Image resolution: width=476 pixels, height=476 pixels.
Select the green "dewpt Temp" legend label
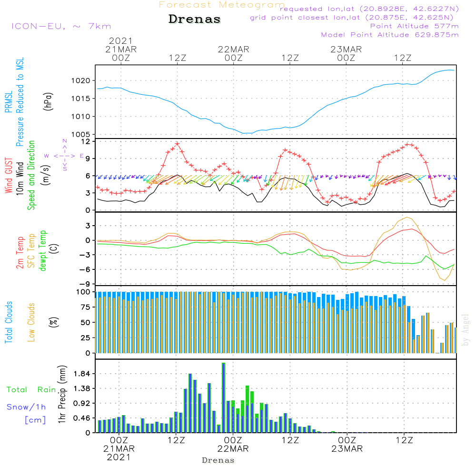pyautogui.click(x=42, y=250)
